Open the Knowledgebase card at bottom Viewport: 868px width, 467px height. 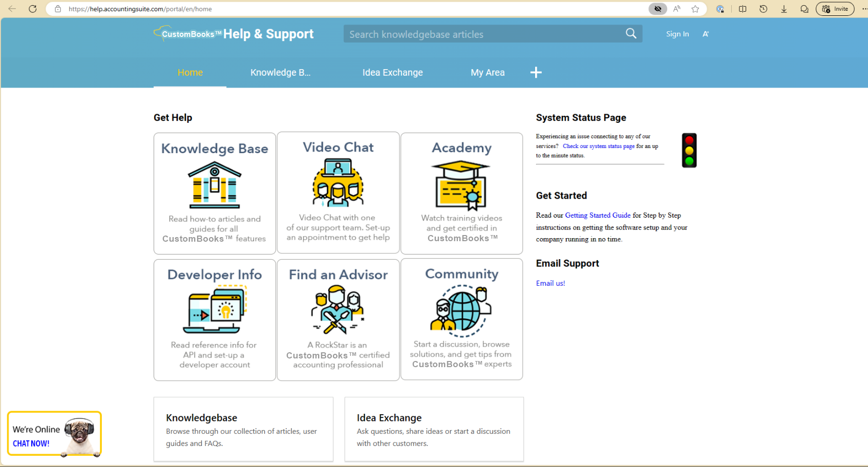(x=243, y=429)
